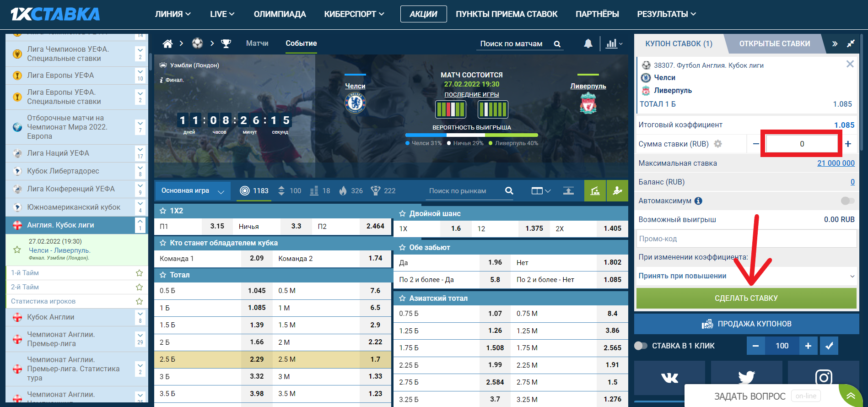Click the Промо-код input field
This screenshot has width=868, height=407.
(x=746, y=239)
